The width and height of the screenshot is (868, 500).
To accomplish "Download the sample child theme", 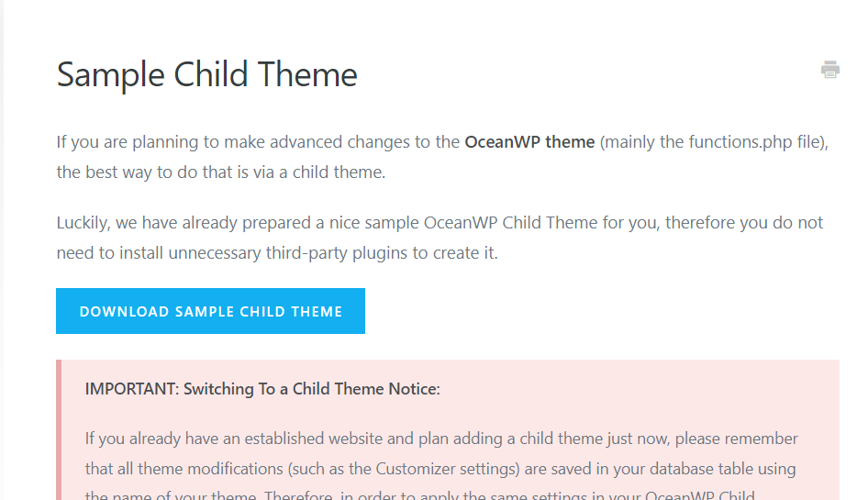I will (210, 311).
